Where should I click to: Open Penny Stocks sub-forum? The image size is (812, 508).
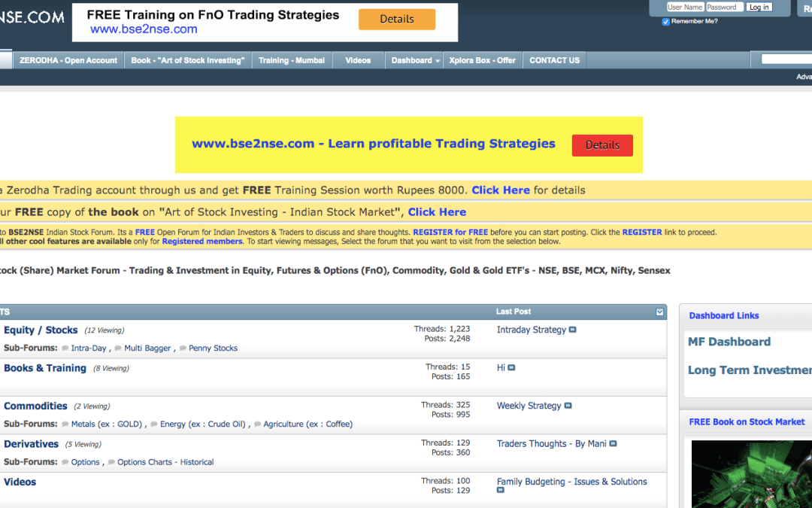pyautogui.click(x=213, y=348)
